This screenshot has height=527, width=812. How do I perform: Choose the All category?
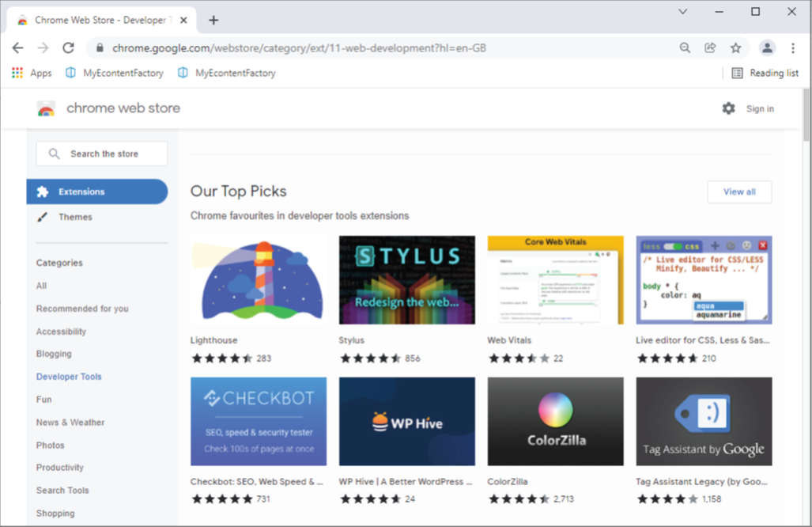tap(41, 286)
